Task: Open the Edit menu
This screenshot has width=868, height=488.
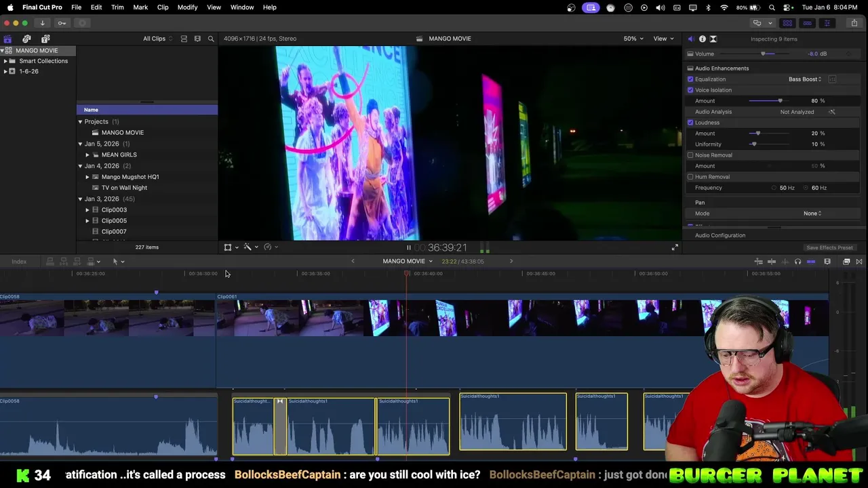Action: click(x=96, y=7)
